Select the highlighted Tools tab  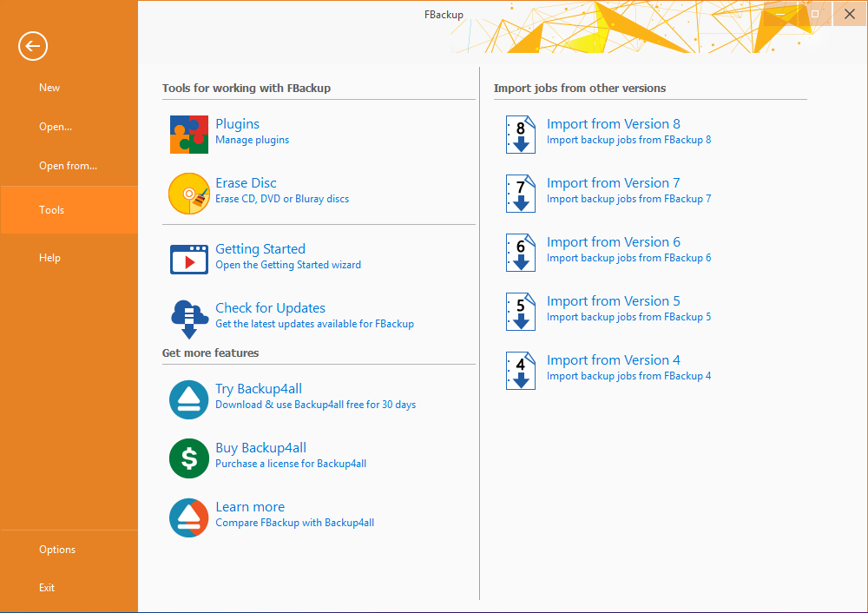click(x=52, y=210)
